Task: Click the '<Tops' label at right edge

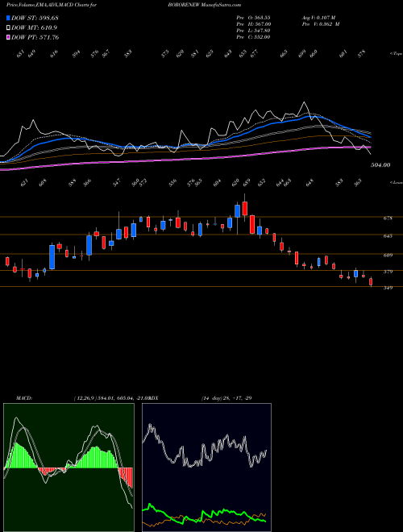Action: tap(397, 54)
